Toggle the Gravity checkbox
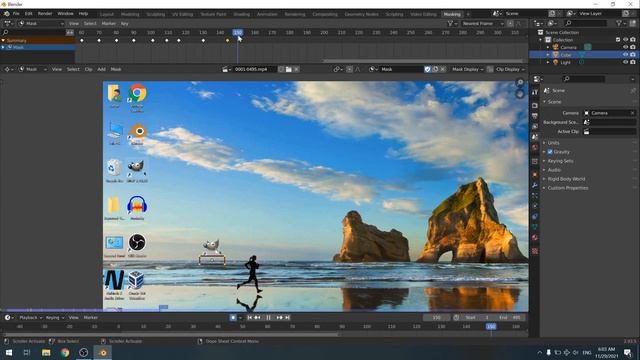This screenshot has width=640, height=360. 550,152
